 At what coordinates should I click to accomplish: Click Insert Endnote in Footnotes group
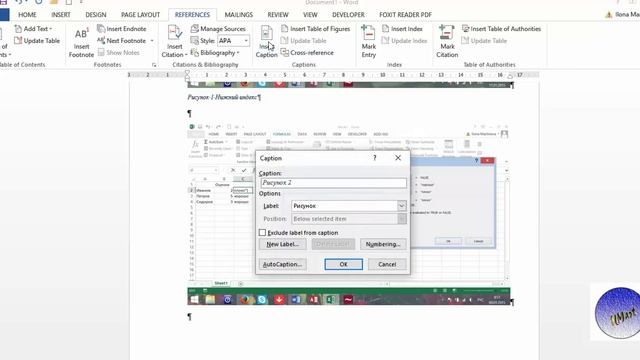coord(122,29)
